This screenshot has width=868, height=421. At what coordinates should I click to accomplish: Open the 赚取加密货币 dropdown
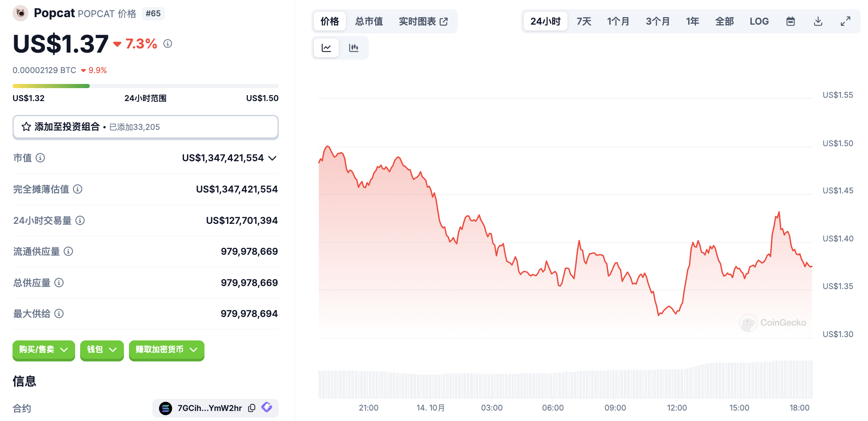(166, 350)
